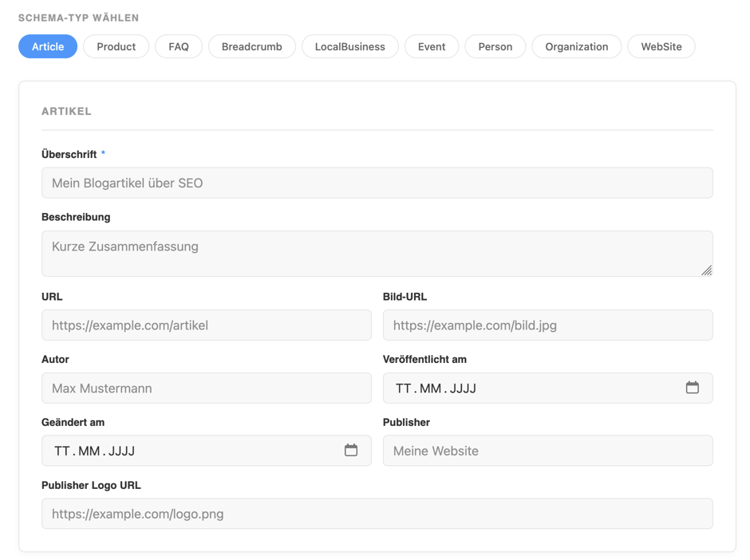Select the Breadcrumb schema pill
The image size is (750, 560).
click(252, 46)
